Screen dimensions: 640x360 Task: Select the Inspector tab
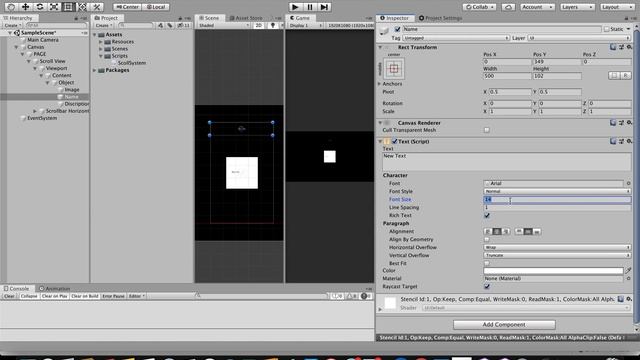pyautogui.click(x=394, y=18)
